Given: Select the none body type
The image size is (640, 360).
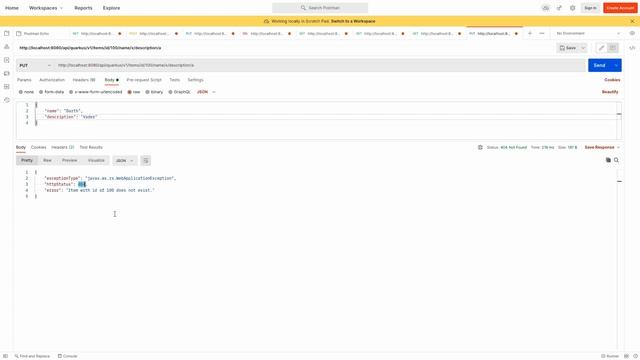Looking at the screenshot, I should coord(26,92).
